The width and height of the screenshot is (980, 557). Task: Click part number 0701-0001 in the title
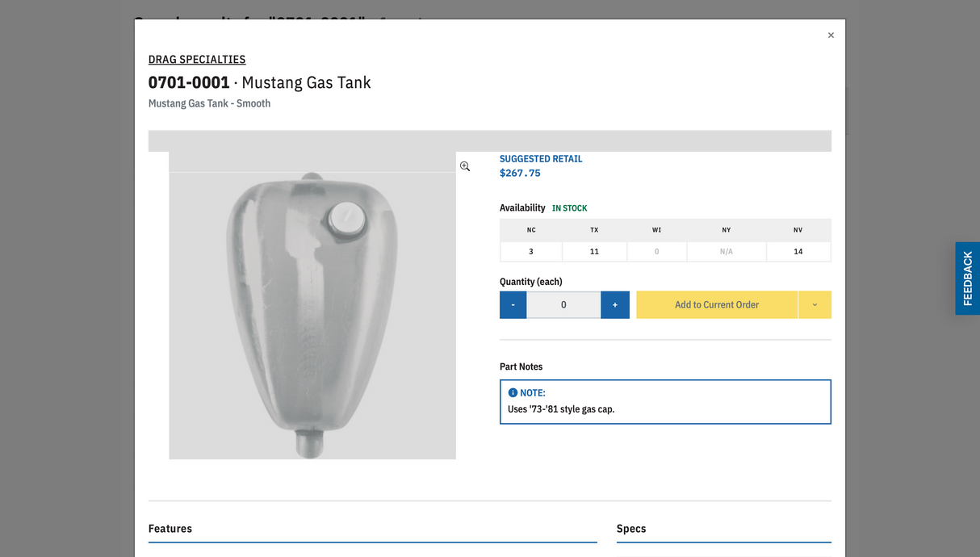pyautogui.click(x=189, y=82)
